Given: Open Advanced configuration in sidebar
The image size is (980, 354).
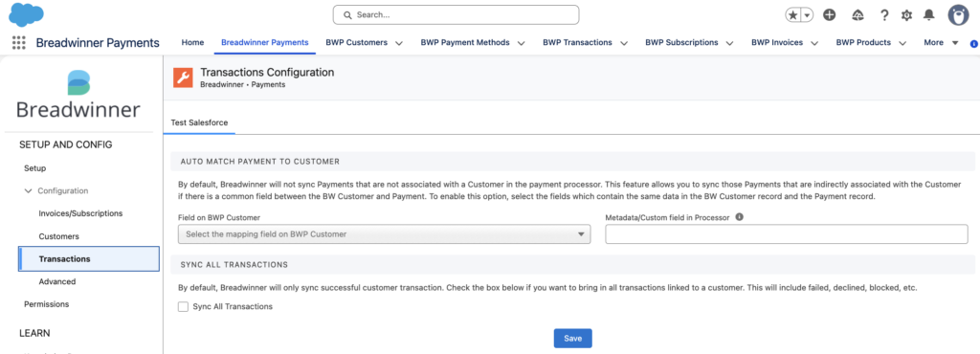Looking at the screenshot, I should pos(56,281).
